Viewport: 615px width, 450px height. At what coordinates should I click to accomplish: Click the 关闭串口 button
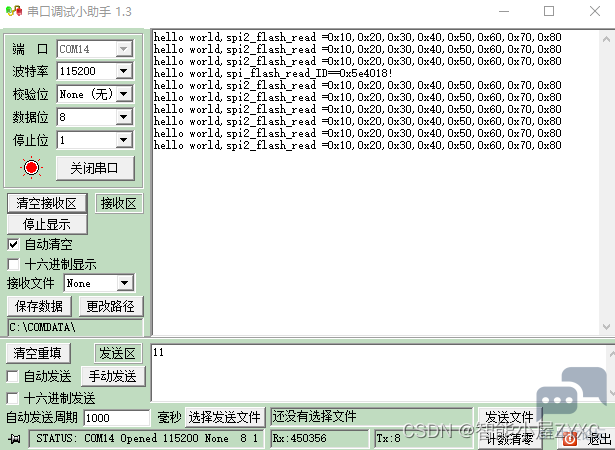95,168
